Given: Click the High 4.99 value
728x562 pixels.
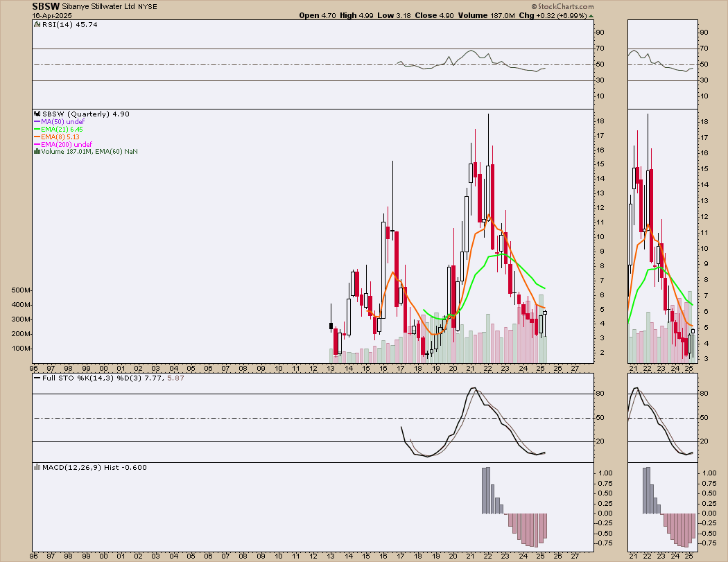Looking at the screenshot, I should point(356,15).
